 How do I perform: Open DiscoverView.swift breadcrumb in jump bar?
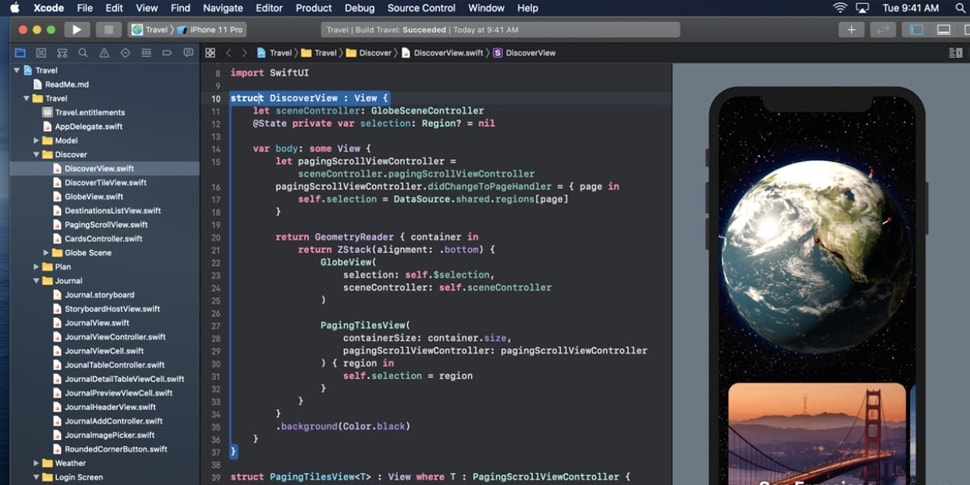pos(442,53)
